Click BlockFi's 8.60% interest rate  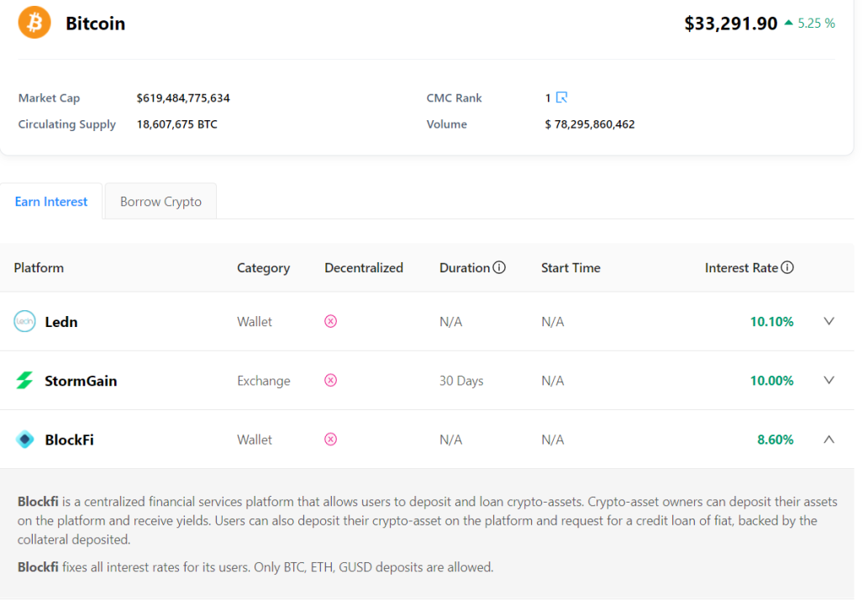(x=775, y=440)
